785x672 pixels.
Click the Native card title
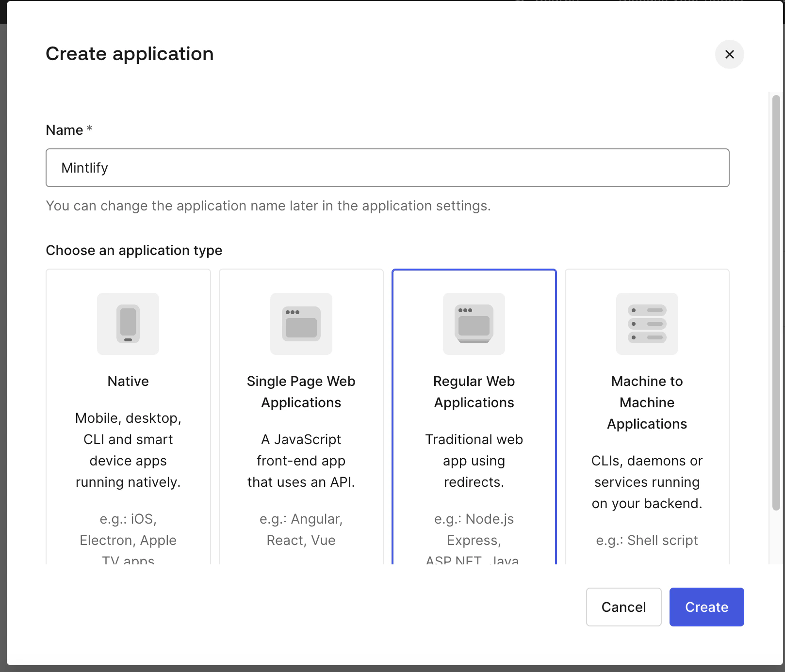coord(128,381)
